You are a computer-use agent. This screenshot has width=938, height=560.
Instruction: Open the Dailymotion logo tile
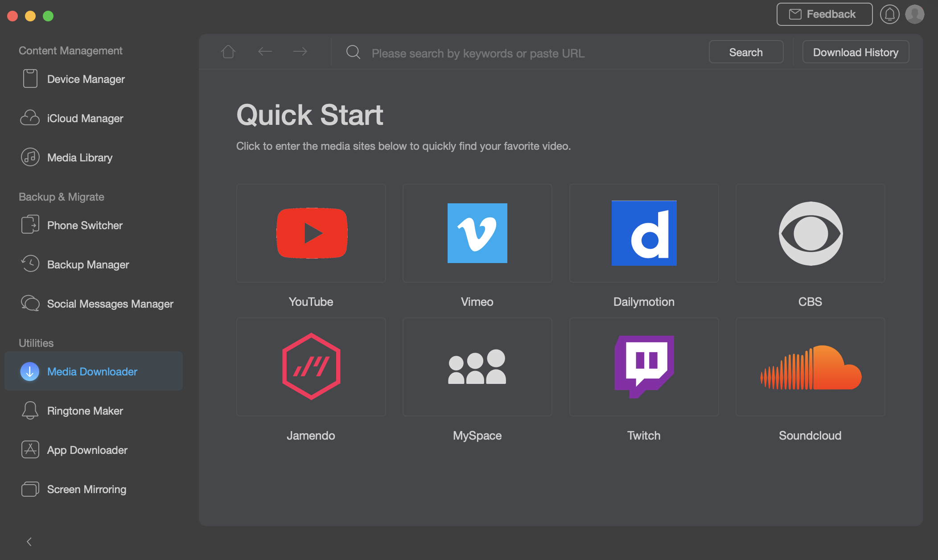(644, 233)
